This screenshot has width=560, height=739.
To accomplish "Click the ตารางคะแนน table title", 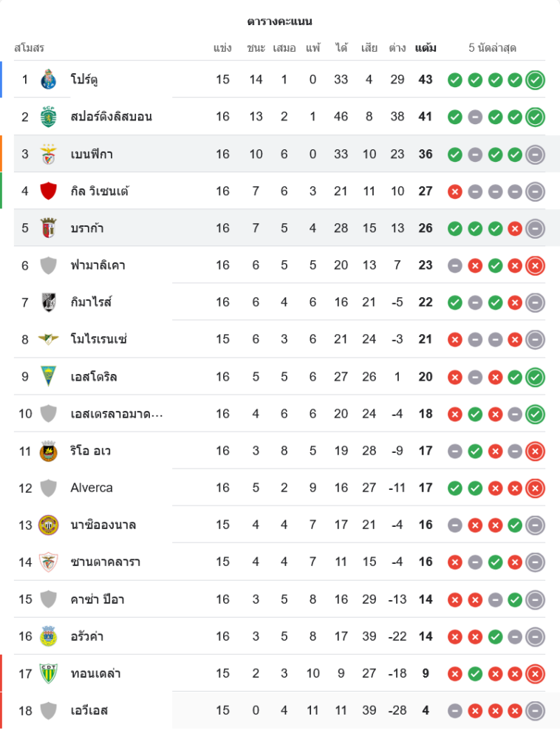I will point(280,21).
